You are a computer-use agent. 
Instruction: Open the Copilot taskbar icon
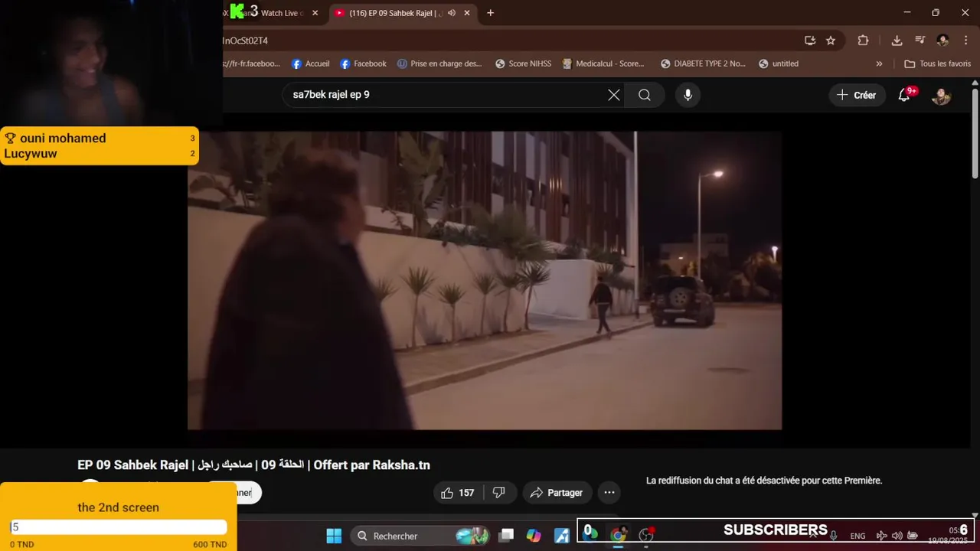pos(534,536)
